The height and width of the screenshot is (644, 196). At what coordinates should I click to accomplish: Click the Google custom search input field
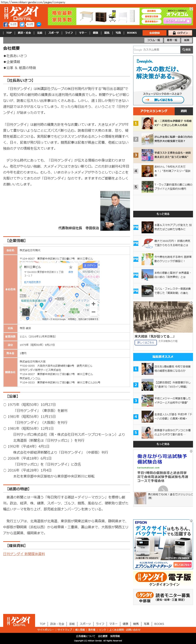pyautogui.click(x=157, y=50)
